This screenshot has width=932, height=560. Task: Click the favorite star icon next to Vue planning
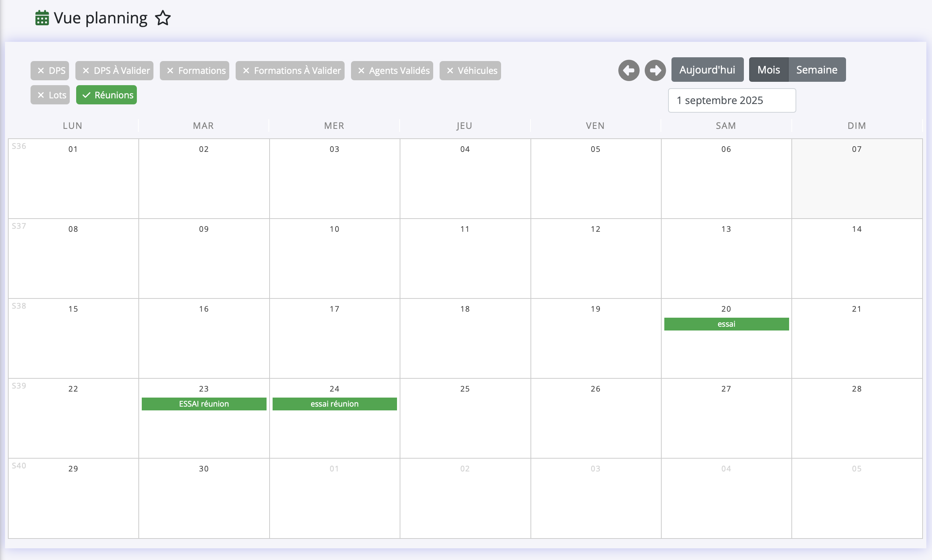163,18
